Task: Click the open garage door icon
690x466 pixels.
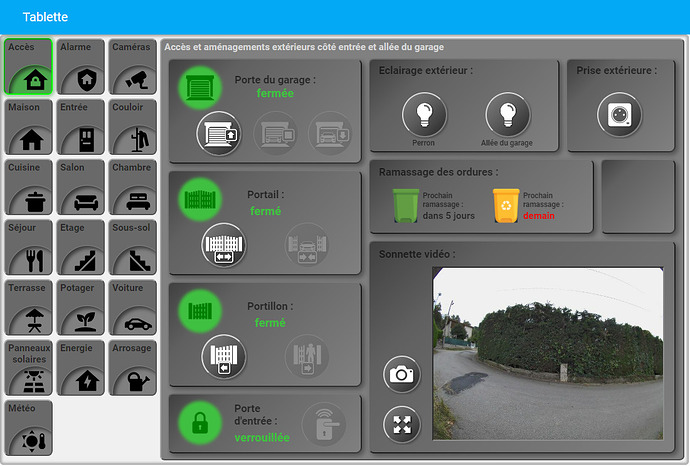Action: (220, 134)
